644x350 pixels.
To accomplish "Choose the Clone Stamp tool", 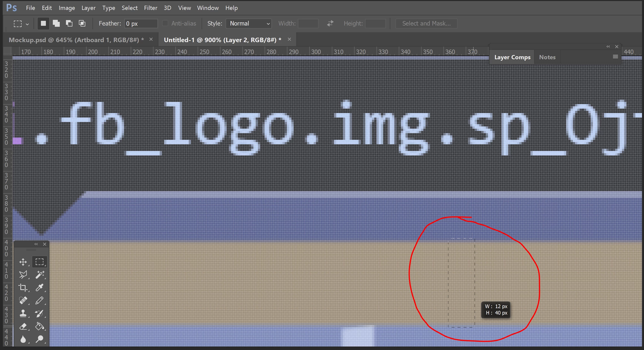I will point(23,313).
